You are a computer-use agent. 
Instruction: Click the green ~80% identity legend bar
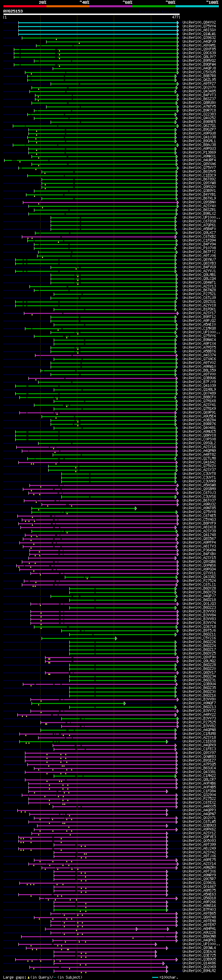coord(154,6)
